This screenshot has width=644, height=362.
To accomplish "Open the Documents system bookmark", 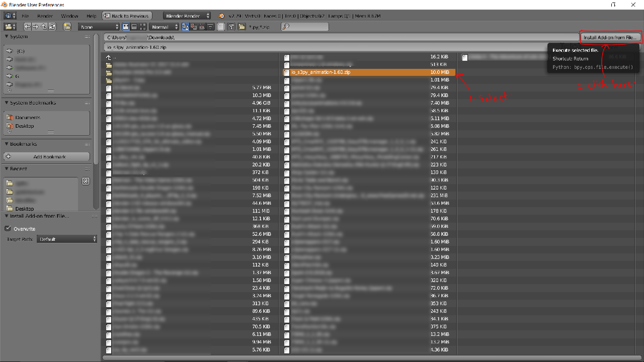I will click(x=27, y=118).
